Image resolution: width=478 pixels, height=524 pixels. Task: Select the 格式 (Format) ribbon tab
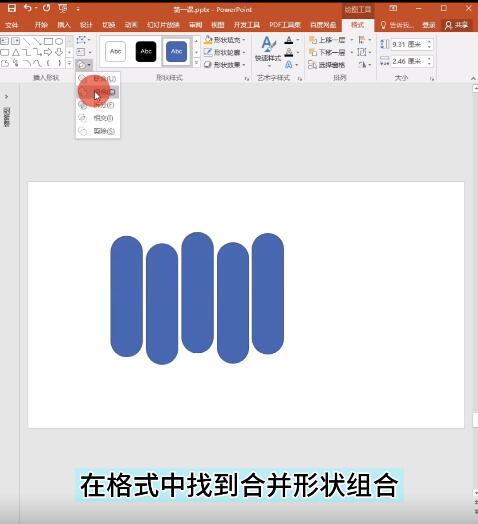tap(357, 25)
